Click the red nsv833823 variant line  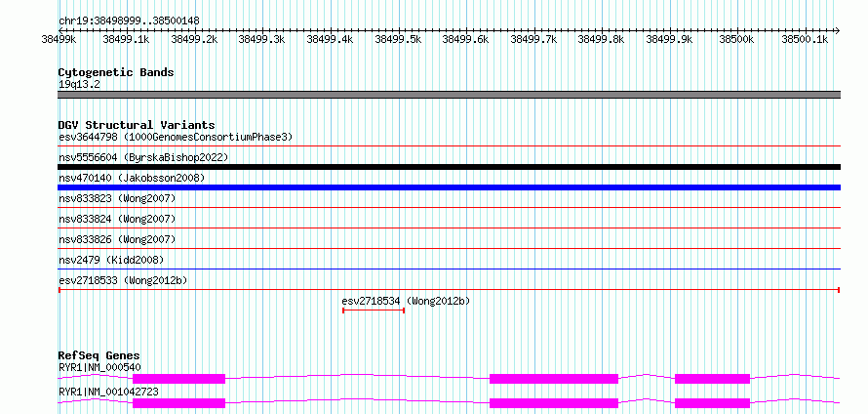(449, 208)
